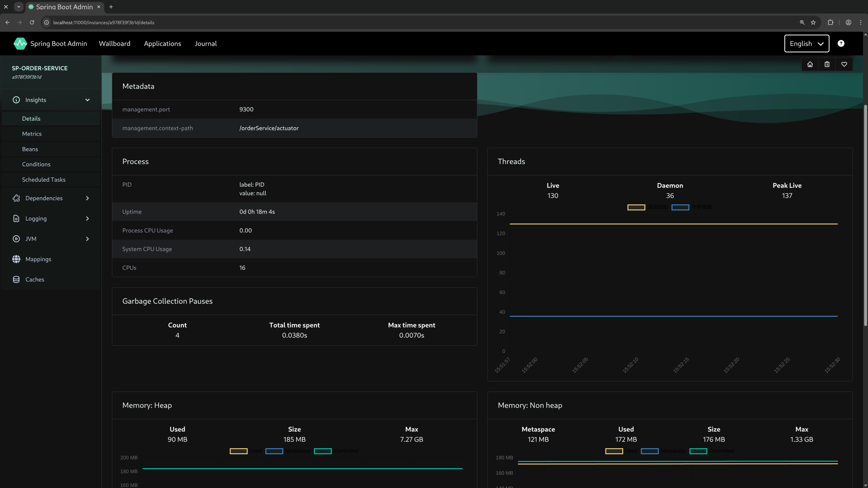The width and height of the screenshot is (868, 488).
Task: Toggle the Metaspace series in Non heap legend
Action: click(650, 451)
